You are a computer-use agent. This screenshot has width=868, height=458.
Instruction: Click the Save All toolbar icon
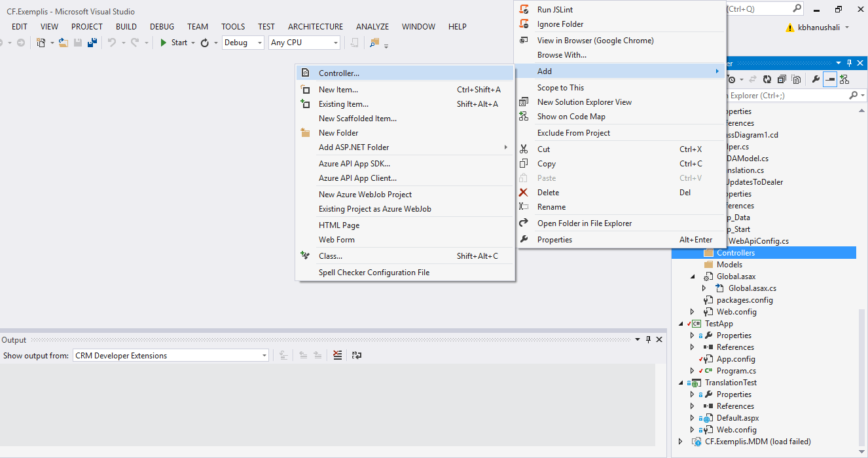92,43
